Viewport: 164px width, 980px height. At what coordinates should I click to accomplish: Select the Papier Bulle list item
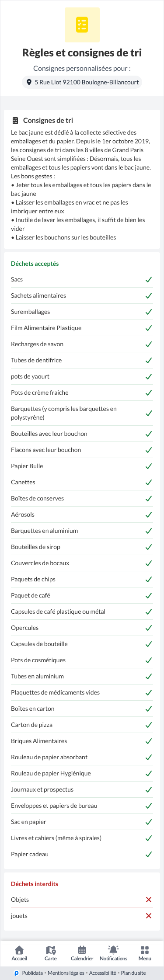click(82, 466)
